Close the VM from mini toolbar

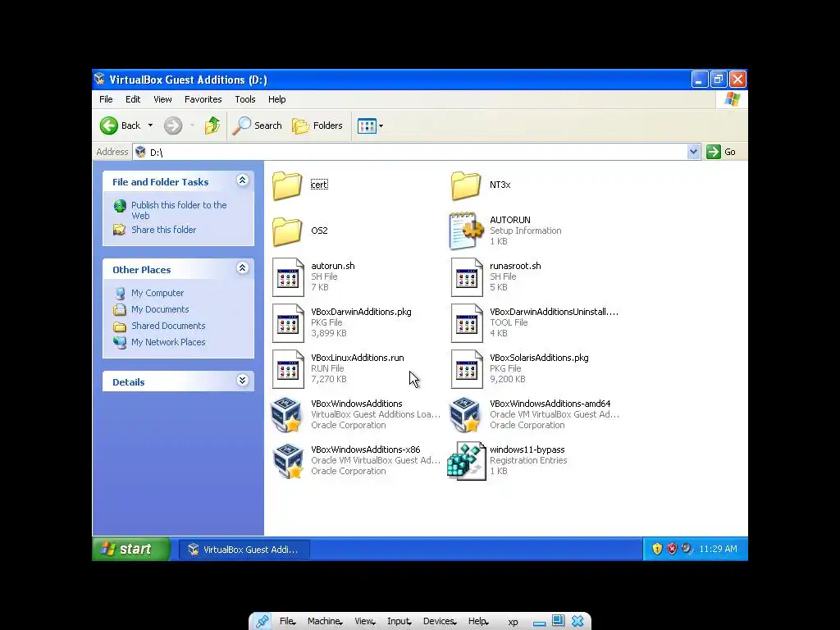pyautogui.click(x=577, y=621)
